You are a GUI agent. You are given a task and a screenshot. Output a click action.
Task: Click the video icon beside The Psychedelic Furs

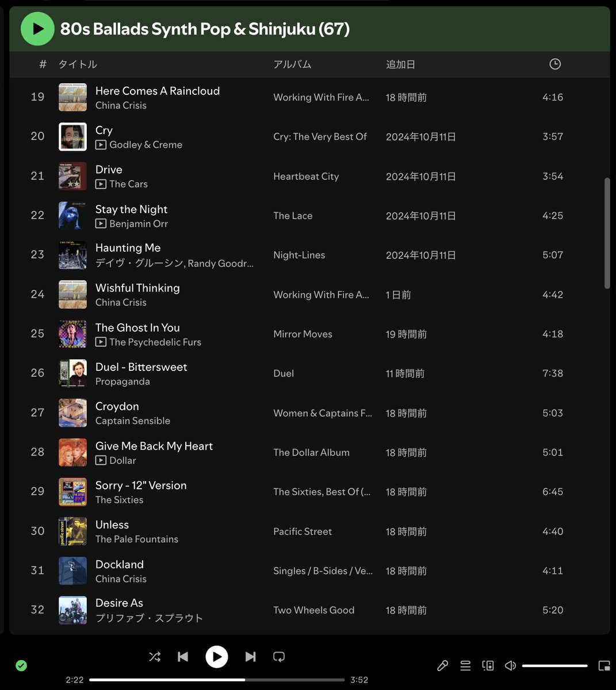click(x=101, y=342)
